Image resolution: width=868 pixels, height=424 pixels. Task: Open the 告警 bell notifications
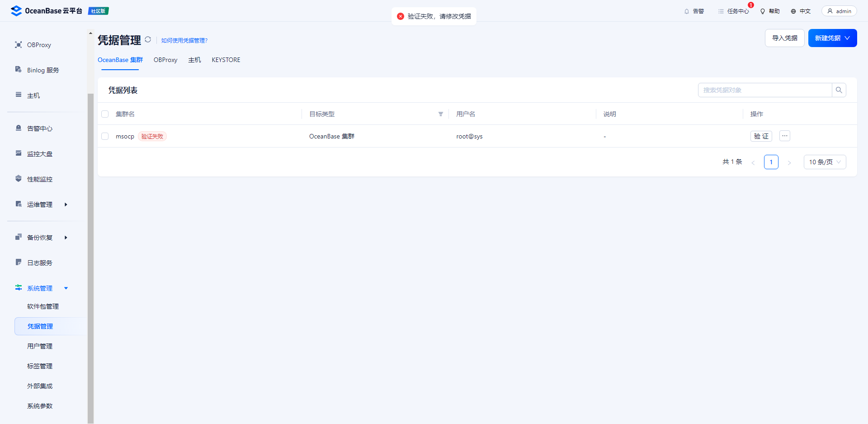tap(687, 11)
